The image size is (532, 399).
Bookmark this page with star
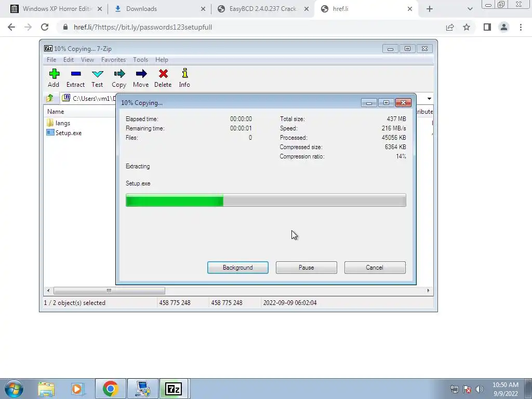pos(467,27)
